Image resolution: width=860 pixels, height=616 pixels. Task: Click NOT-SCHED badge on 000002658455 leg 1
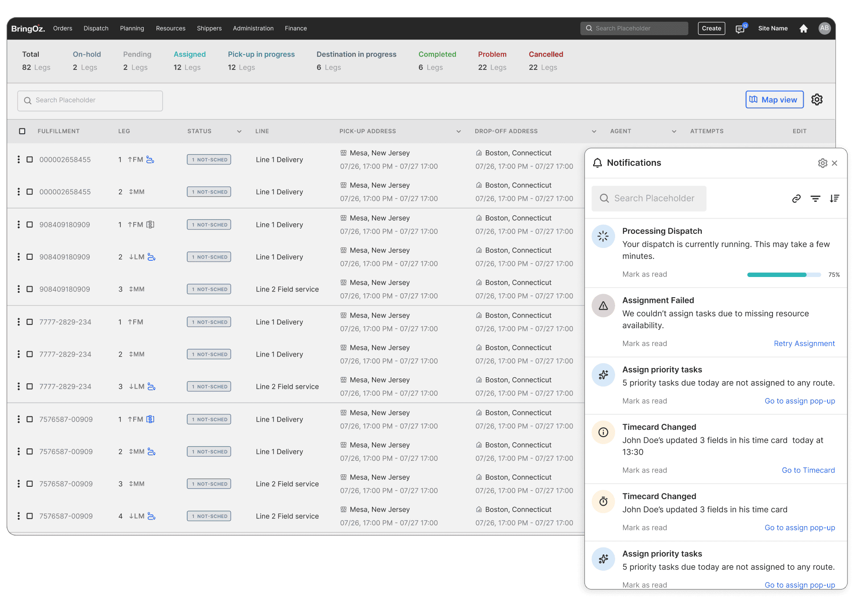tap(209, 160)
